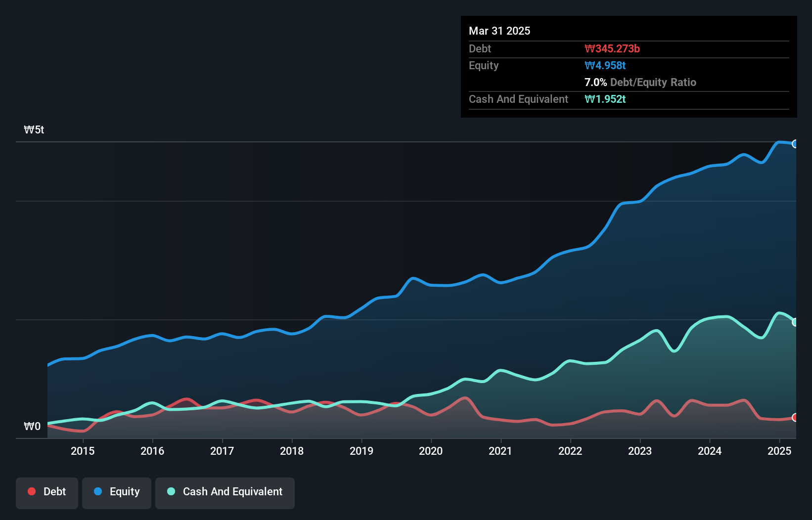
Task: Click the ₩5t axis gridline label
Action: (33, 130)
